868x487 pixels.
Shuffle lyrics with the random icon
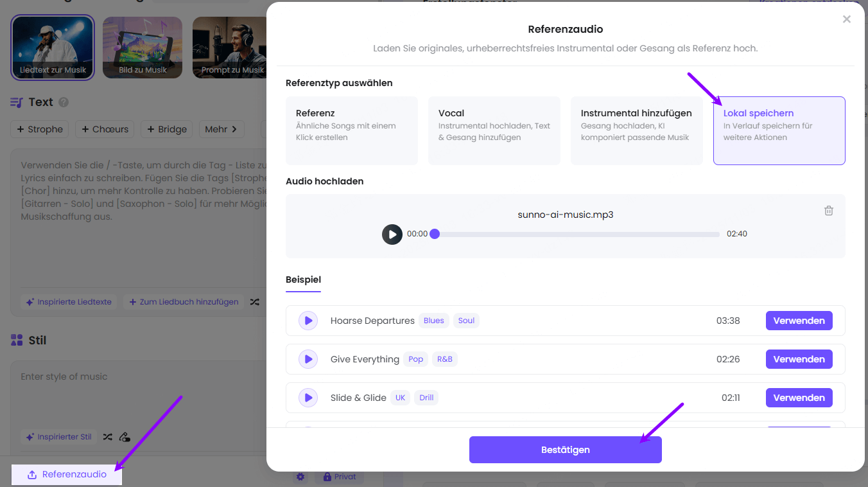pos(255,302)
